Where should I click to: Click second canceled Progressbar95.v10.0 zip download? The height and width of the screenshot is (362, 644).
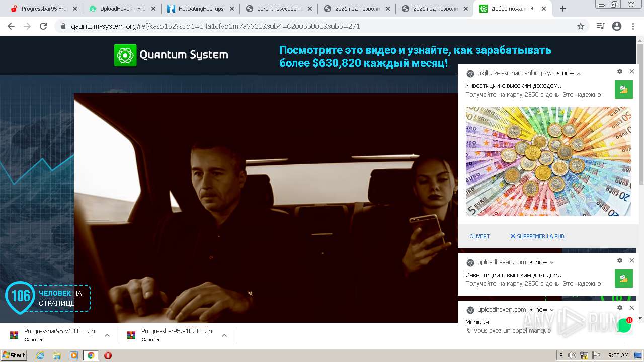tap(170, 335)
